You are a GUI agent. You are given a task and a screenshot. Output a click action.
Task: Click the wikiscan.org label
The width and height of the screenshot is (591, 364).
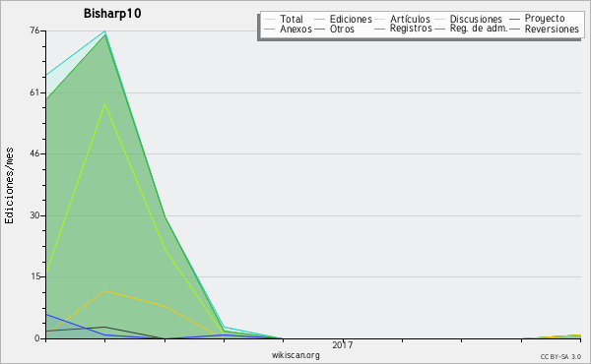pyautogui.click(x=295, y=355)
